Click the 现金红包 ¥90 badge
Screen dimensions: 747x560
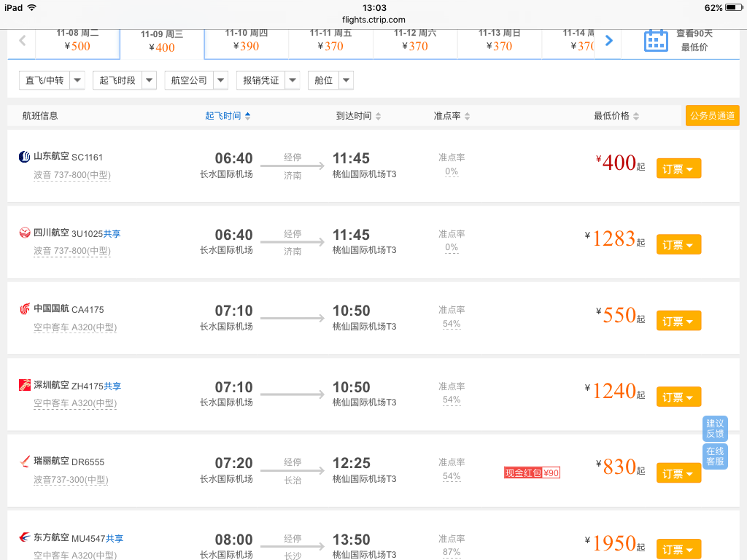[532, 472]
